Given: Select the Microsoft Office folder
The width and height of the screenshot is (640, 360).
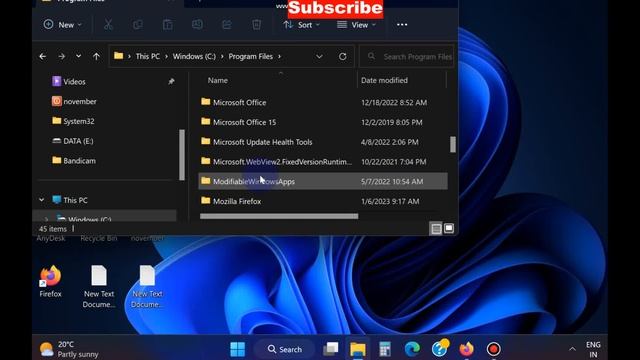Looking at the screenshot, I should click(x=322, y=102).
